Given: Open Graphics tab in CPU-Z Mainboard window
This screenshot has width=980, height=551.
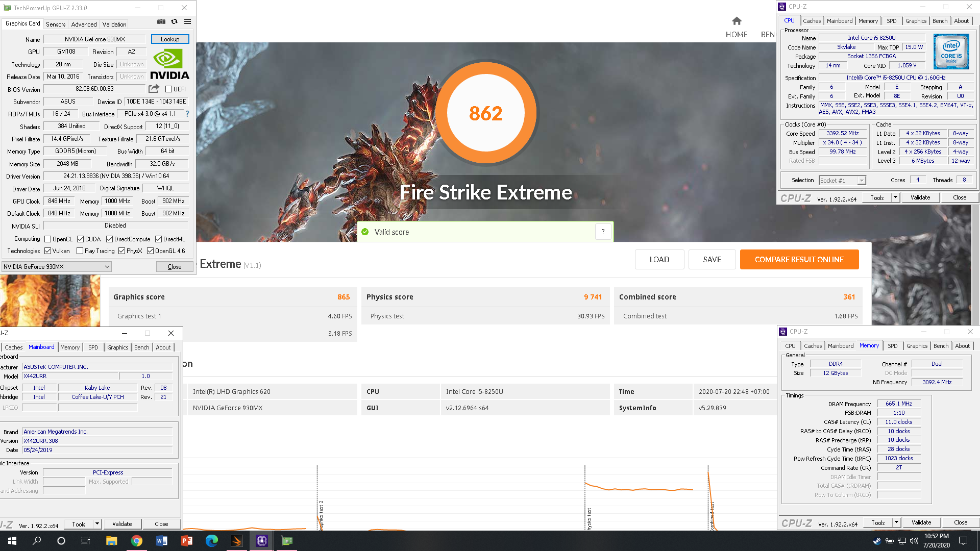Looking at the screenshot, I should 117,347.
